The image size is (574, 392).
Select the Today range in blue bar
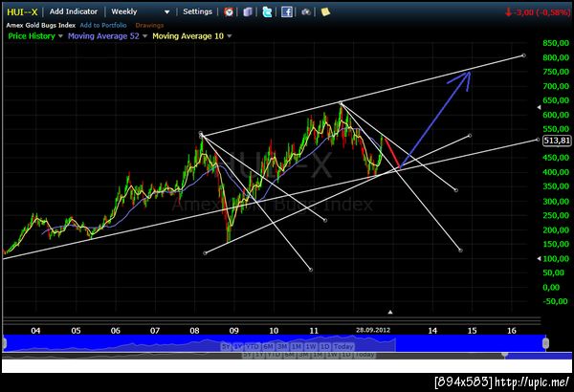343,346
